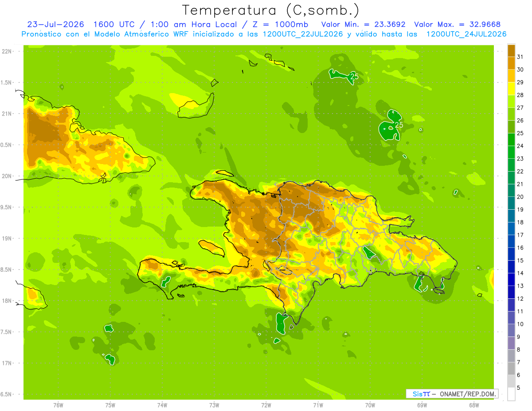Screen dimensions: 532x411
Task: Click the "22N" latitude axis label
Action: (7, 51)
